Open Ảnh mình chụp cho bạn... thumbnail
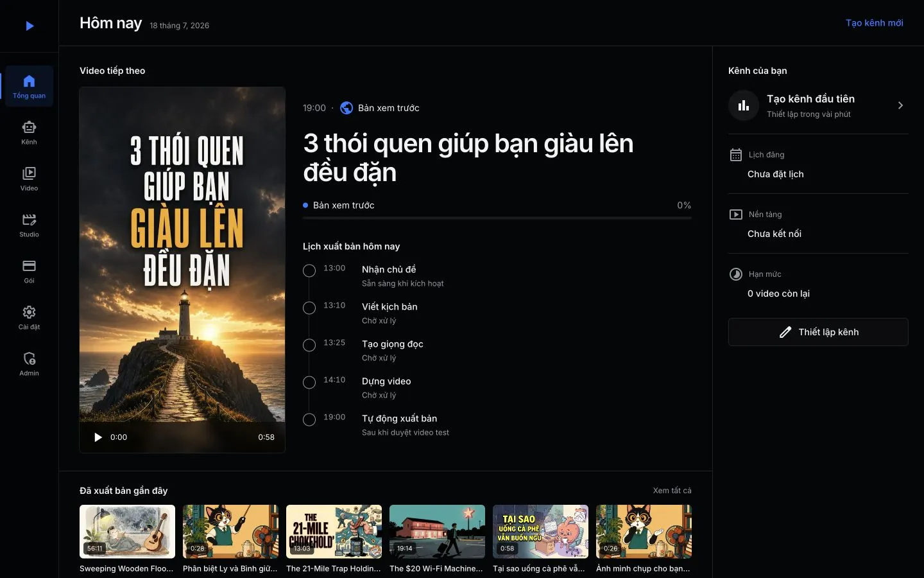The image size is (924, 578). pyautogui.click(x=644, y=531)
